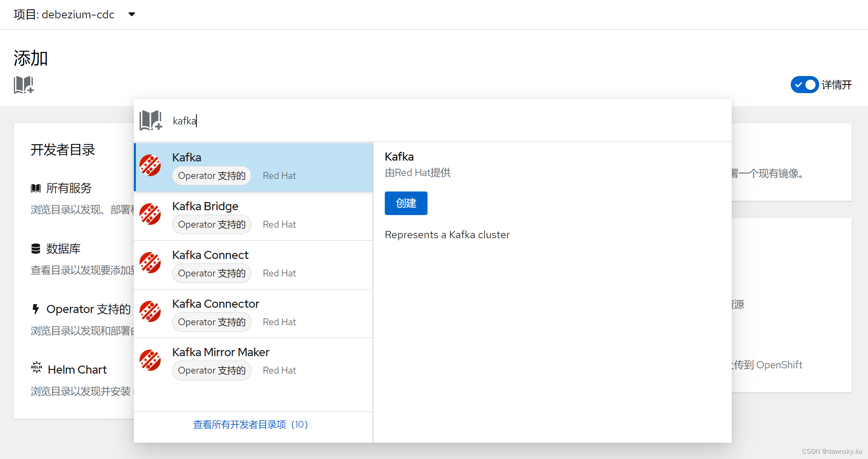Toggle the 详情开 details switch
This screenshot has width=868, height=459.
(804, 85)
